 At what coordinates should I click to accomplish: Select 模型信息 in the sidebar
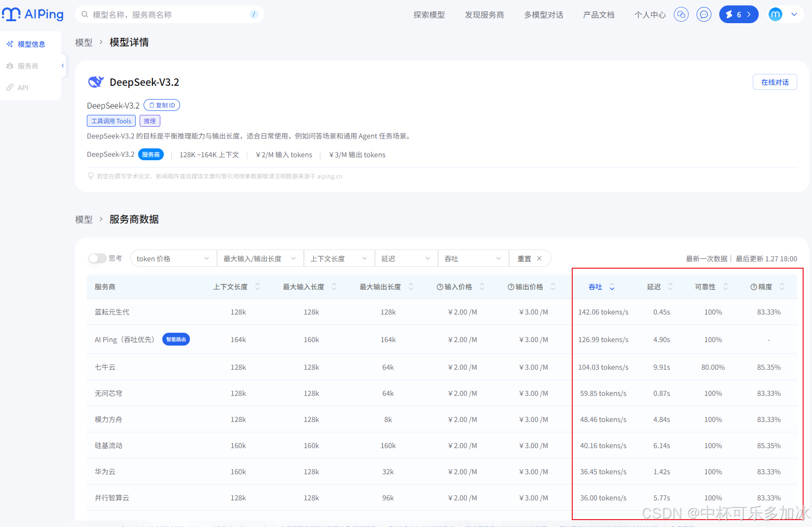[x=31, y=44]
